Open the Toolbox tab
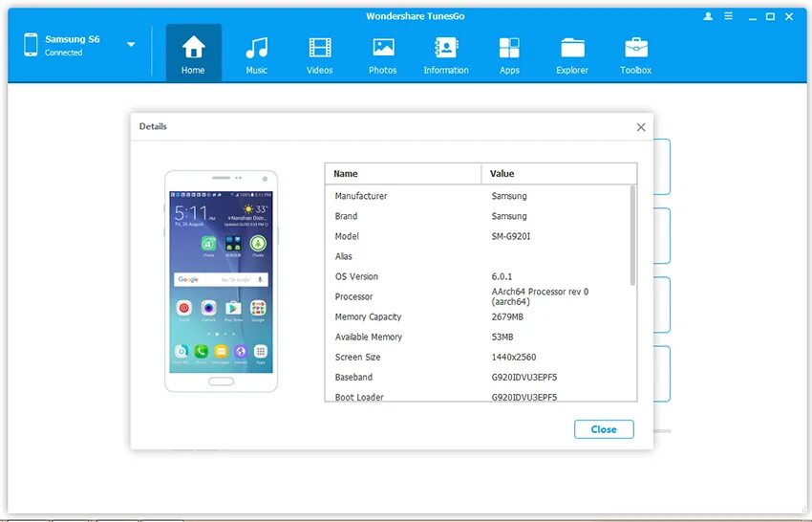812x522 pixels. click(x=636, y=54)
